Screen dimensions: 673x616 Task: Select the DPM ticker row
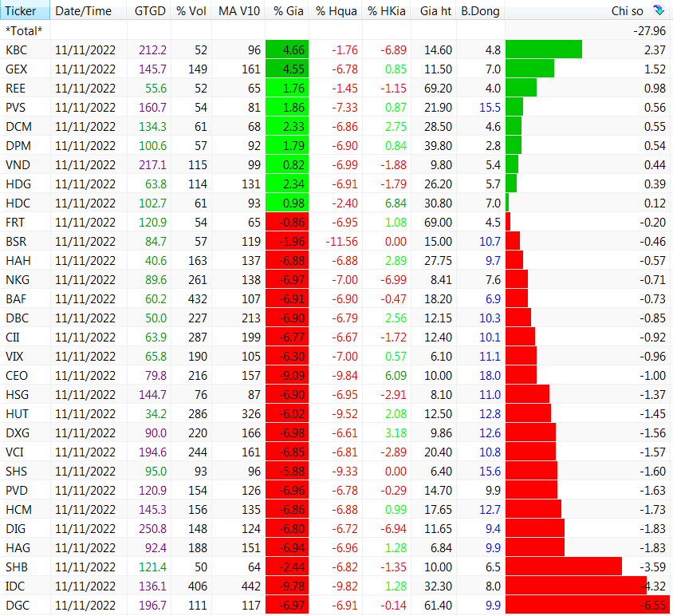coord(18,146)
